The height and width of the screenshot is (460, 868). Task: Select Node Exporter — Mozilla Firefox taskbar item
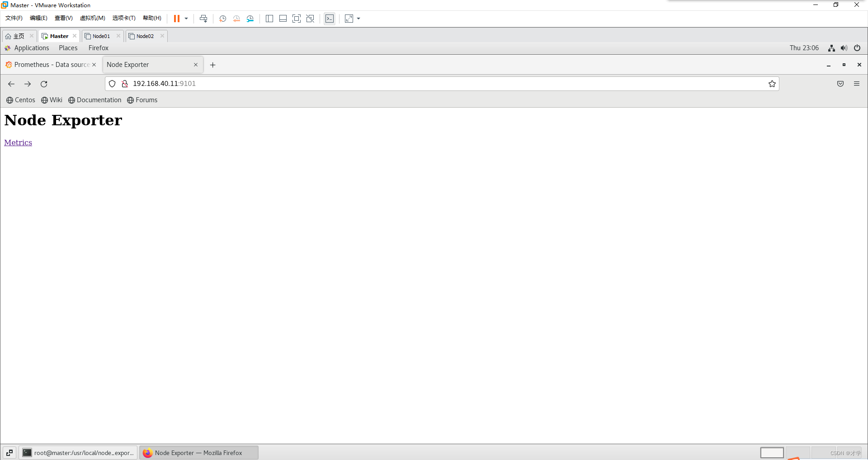(x=199, y=453)
